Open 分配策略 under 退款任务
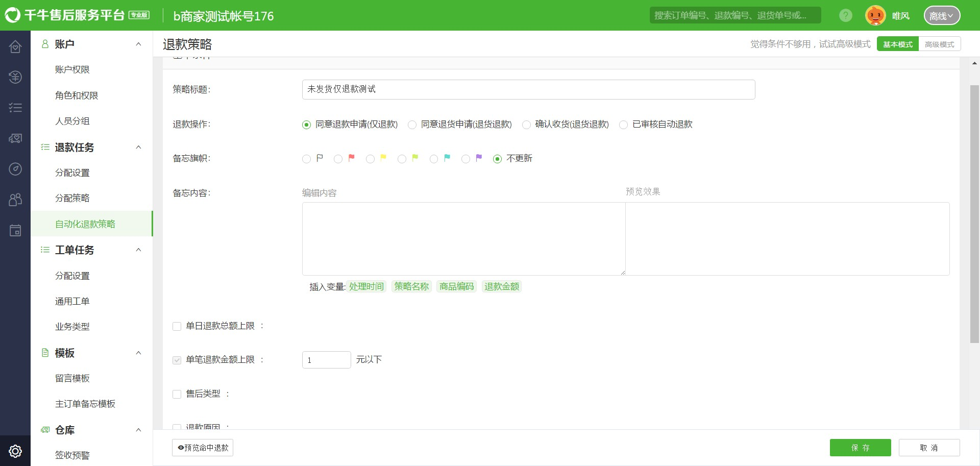This screenshot has width=980, height=466. point(72,198)
